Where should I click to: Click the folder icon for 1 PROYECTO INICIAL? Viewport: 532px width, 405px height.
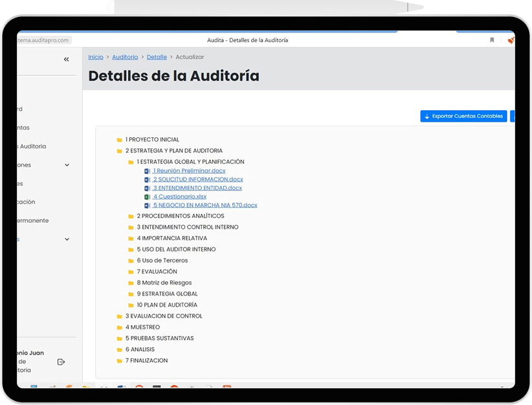[119, 140]
